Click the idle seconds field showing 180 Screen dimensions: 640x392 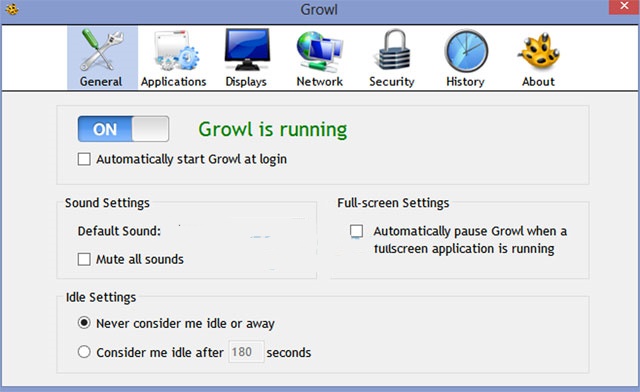click(x=246, y=352)
